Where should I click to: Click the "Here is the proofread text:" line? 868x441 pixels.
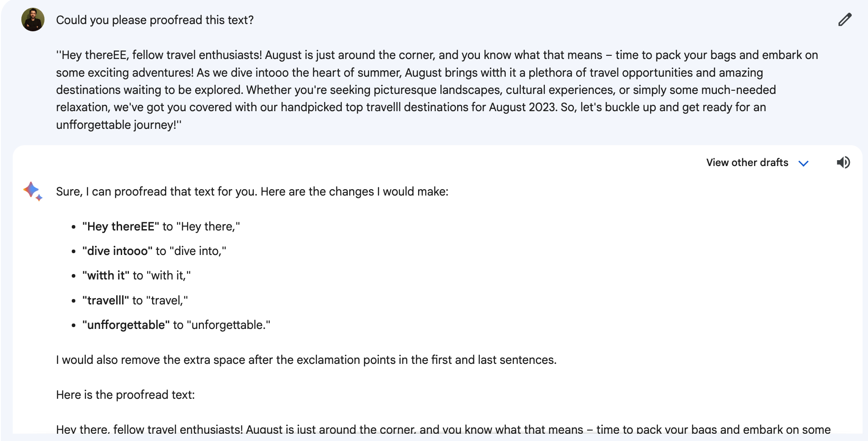[x=125, y=395]
